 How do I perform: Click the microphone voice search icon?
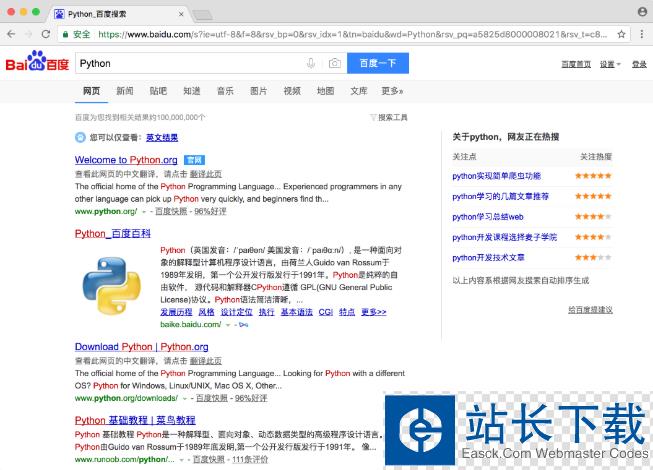(x=310, y=63)
